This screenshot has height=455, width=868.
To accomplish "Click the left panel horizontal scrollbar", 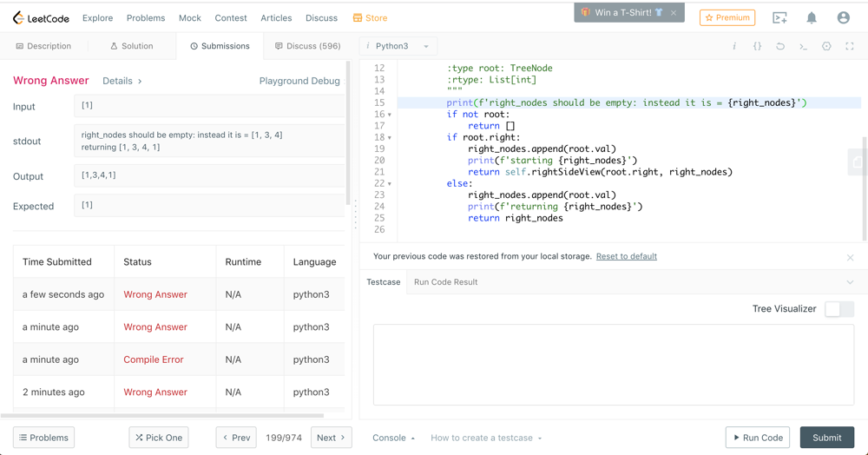I will pos(161,415).
